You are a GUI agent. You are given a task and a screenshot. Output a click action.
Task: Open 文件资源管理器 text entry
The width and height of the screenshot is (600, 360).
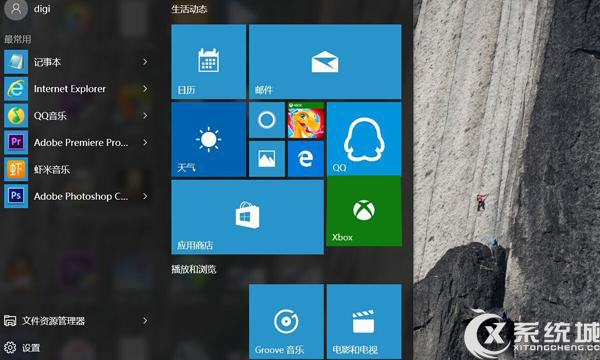(53, 321)
